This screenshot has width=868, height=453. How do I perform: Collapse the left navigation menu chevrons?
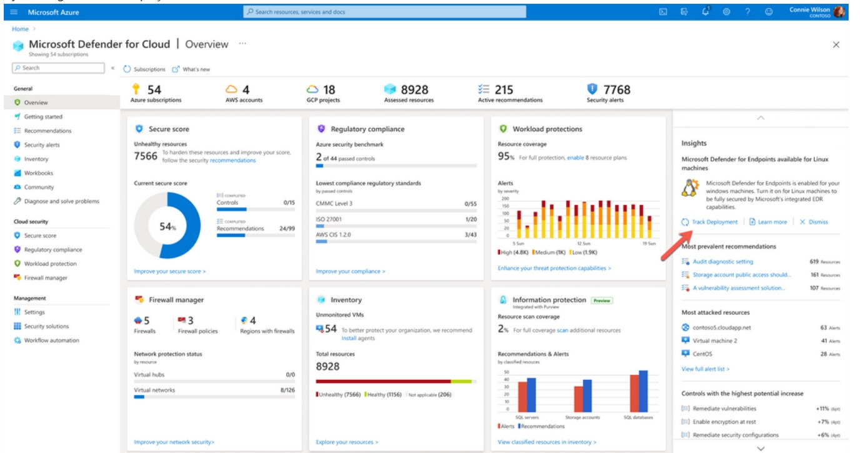tap(113, 68)
